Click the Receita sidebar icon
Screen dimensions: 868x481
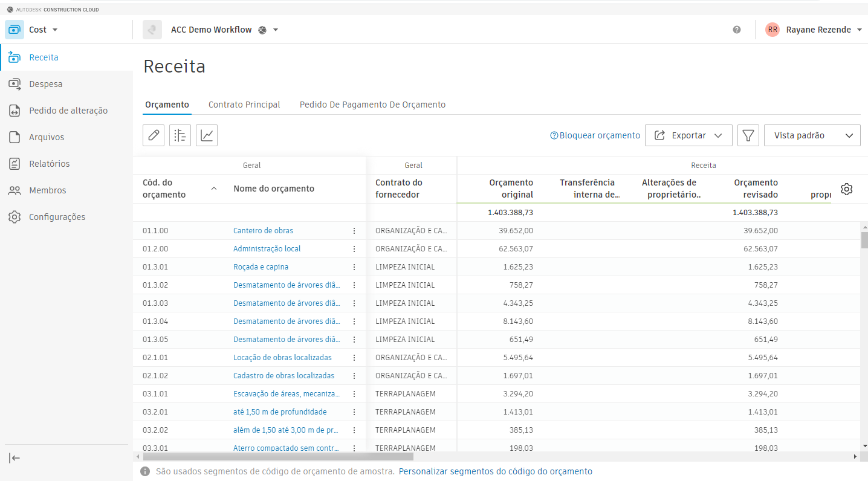[x=15, y=57]
